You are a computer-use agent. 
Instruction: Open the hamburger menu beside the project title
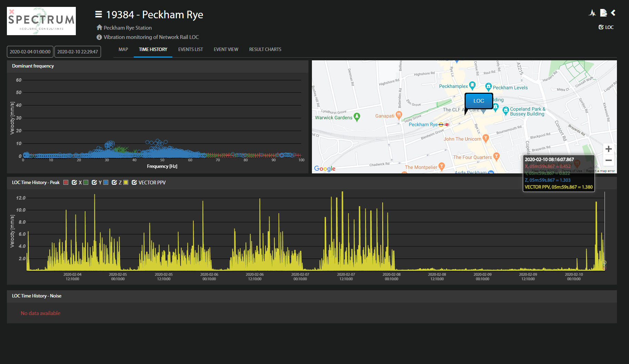(x=99, y=14)
